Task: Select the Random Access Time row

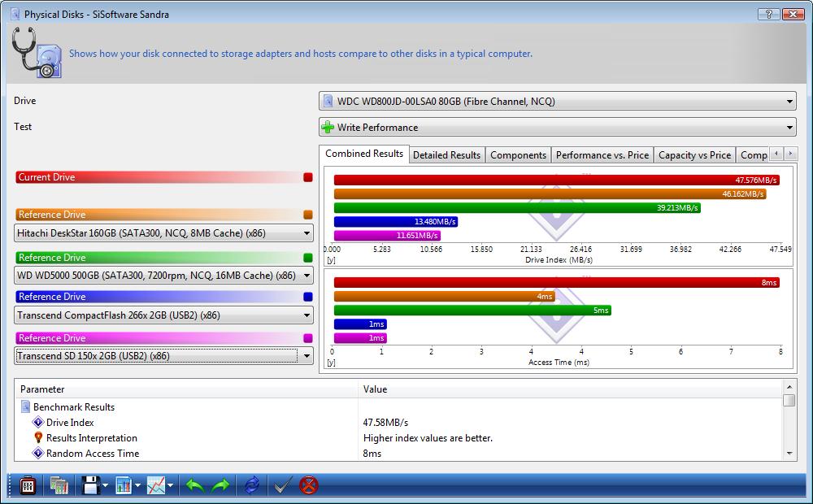Action: point(399,453)
